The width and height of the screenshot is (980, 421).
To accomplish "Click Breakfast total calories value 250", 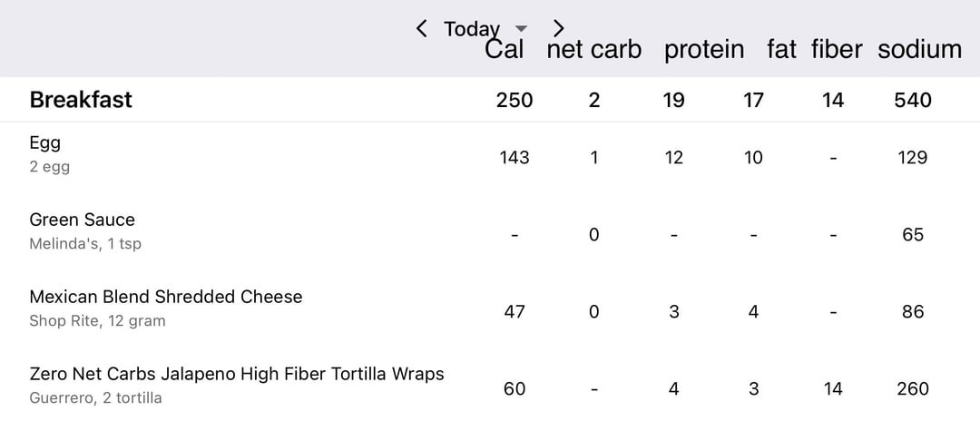I will [514, 100].
